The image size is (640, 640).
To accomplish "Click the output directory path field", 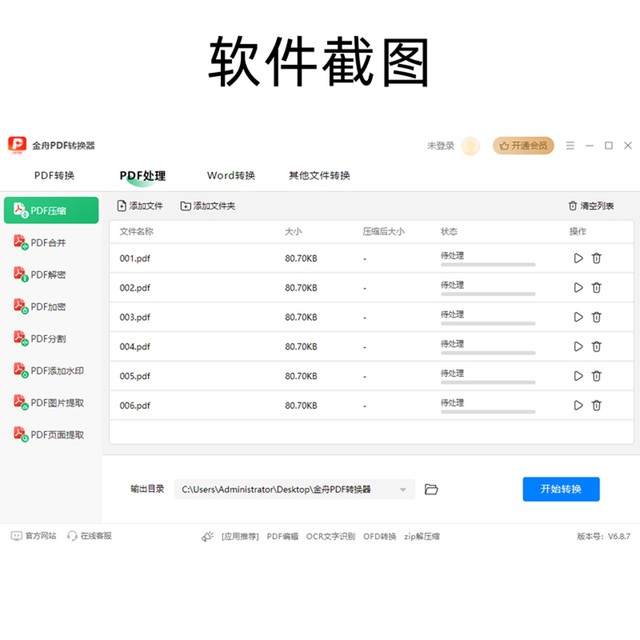I will [x=294, y=489].
